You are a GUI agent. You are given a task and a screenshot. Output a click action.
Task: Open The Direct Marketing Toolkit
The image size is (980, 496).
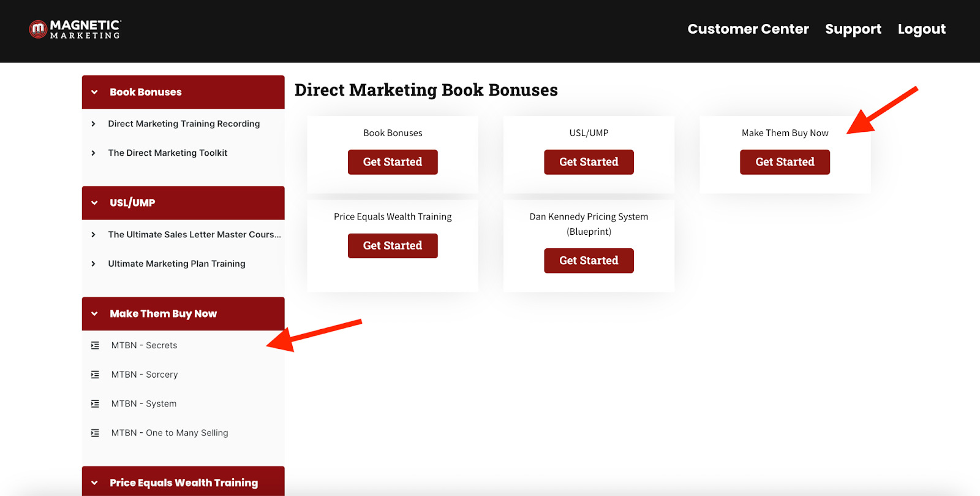(x=168, y=153)
